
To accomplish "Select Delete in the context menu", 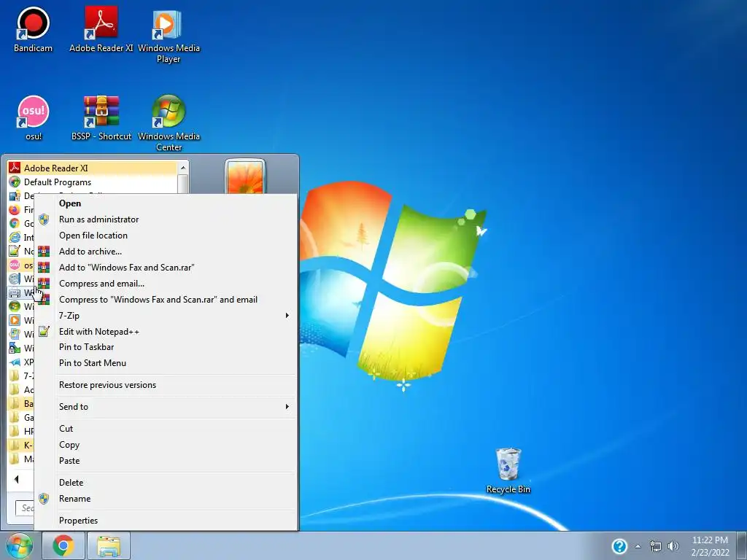I will click(x=166, y=483).
